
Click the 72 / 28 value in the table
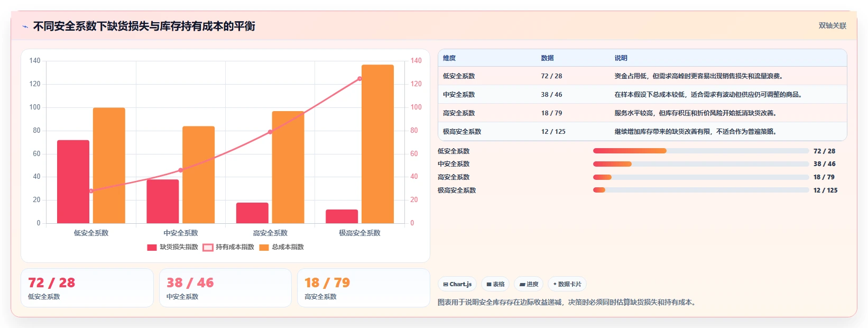pos(551,76)
